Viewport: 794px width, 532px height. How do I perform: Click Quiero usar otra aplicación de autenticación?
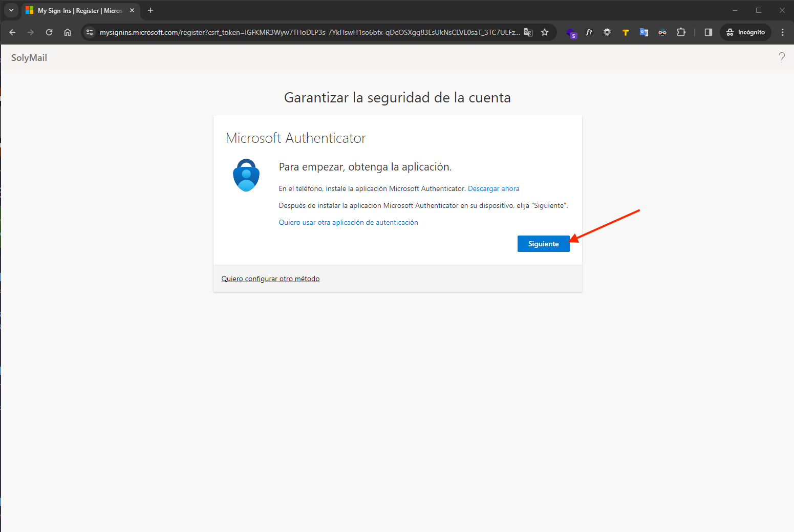coord(348,222)
